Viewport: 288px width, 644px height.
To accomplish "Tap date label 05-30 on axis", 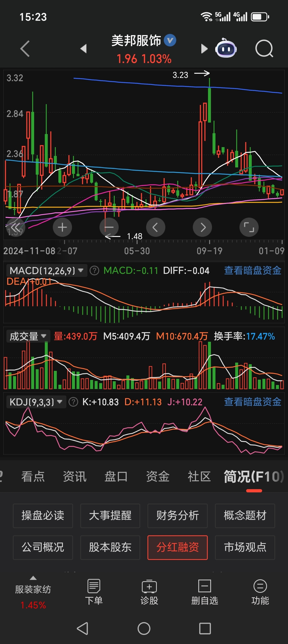I will (x=137, y=251).
